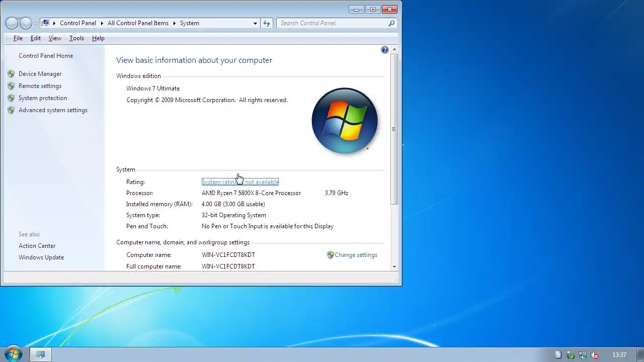Click the search magnifier icon

pos(391,23)
